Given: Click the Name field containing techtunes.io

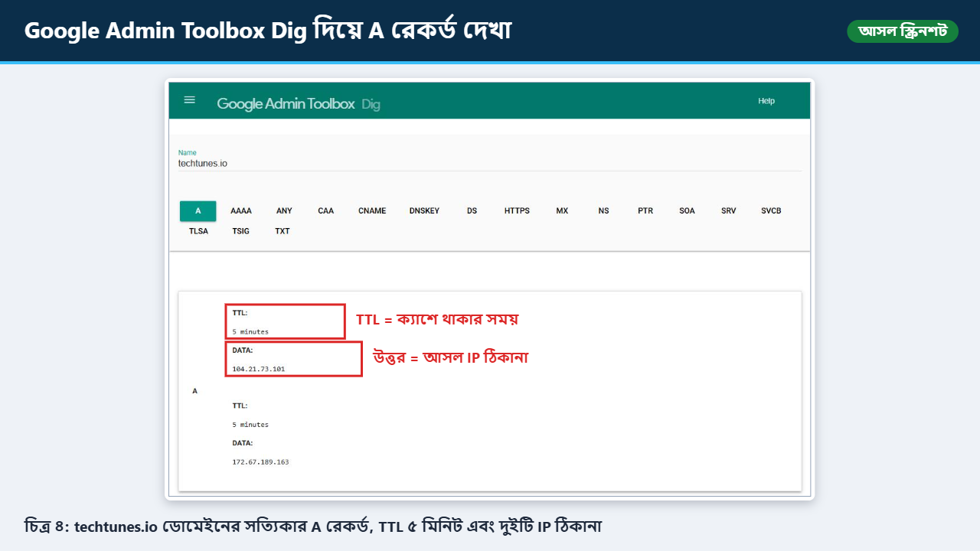Looking at the screenshot, I should pyautogui.click(x=490, y=163).
